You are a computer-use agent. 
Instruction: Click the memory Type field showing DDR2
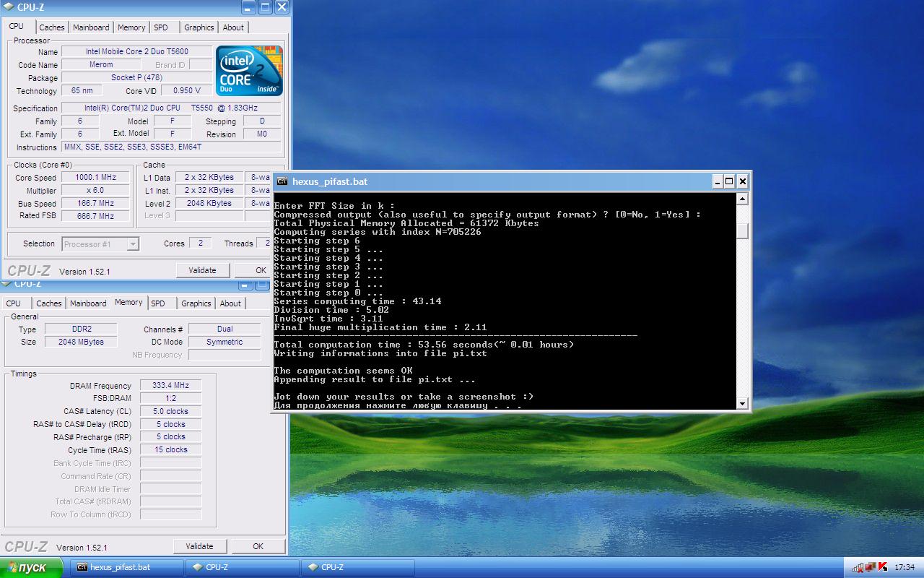click(81, 329)
